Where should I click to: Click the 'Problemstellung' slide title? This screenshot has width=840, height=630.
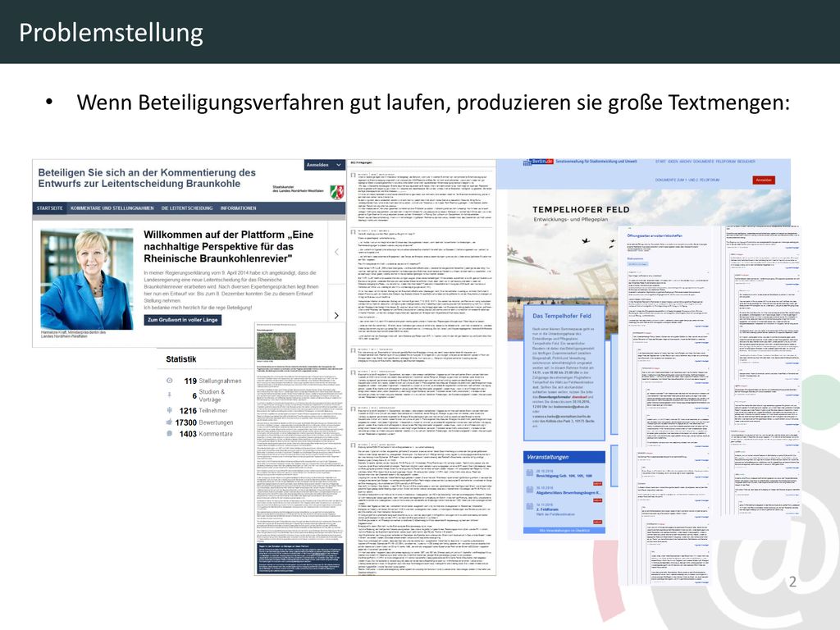pyautogui.click(x=111, y=33)
